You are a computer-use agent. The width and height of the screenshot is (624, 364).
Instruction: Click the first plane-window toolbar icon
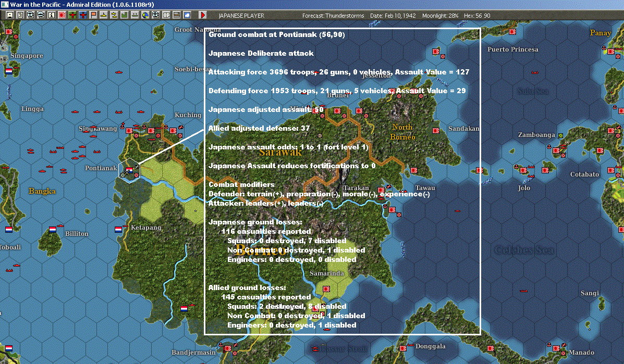coord(31,15)
